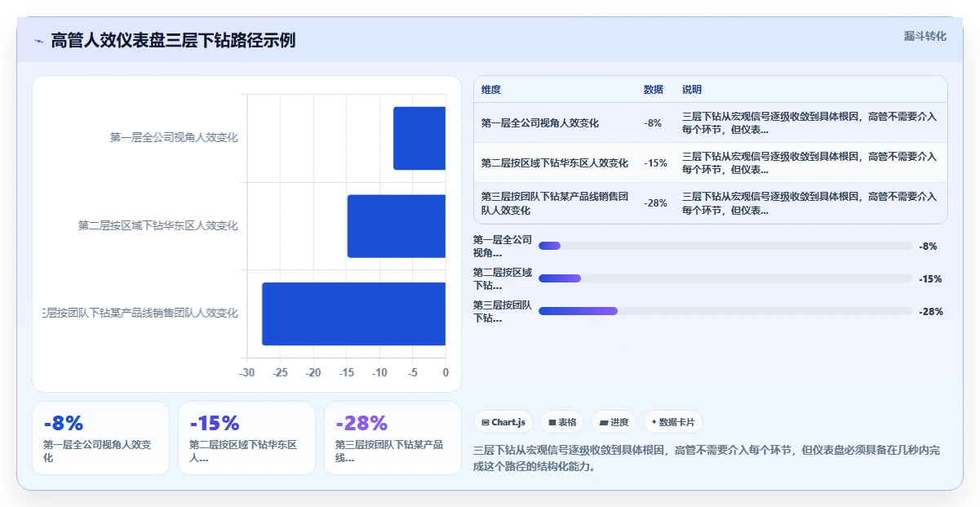Click the 表格 chip icon
The image size is (980, 507).
click(552, 422)
